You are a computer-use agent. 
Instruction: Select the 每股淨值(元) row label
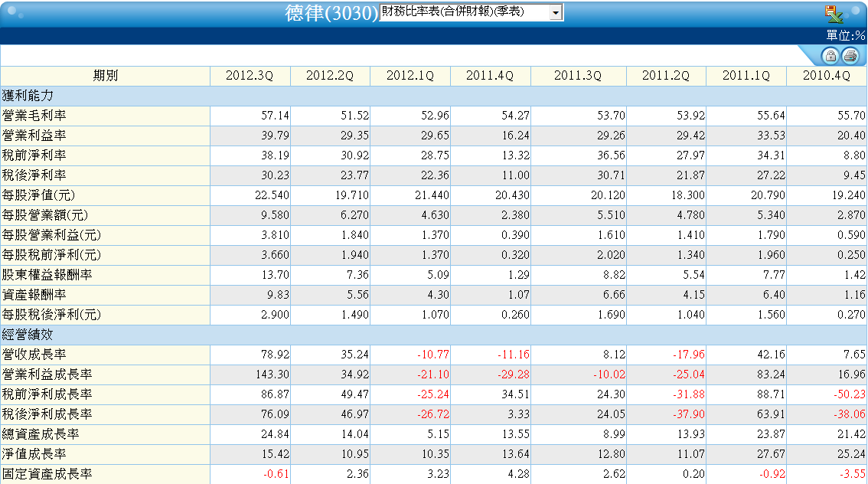pos(38,195)
